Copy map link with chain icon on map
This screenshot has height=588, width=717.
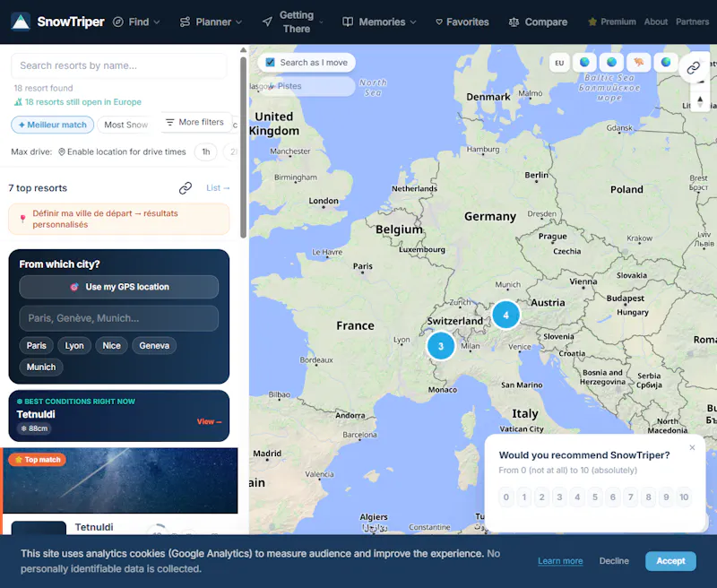693,67
